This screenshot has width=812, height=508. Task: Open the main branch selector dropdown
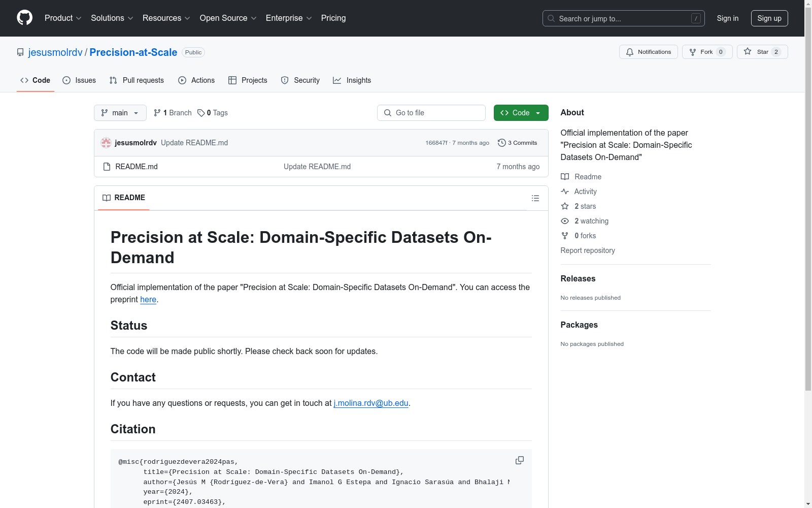click(x=120, y=113)
